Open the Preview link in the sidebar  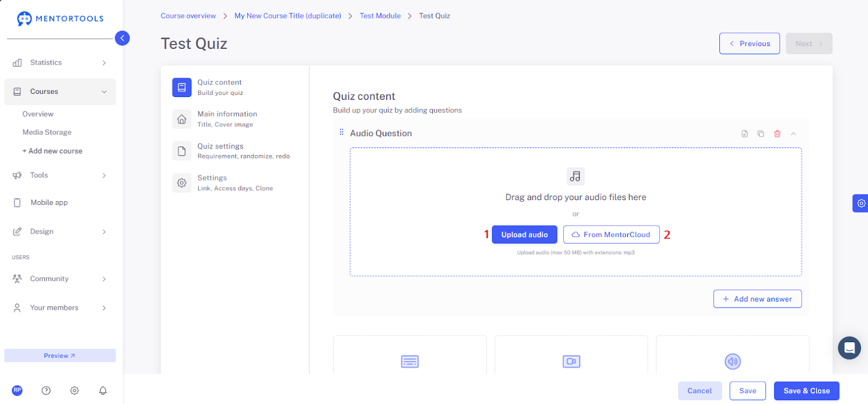60,356
